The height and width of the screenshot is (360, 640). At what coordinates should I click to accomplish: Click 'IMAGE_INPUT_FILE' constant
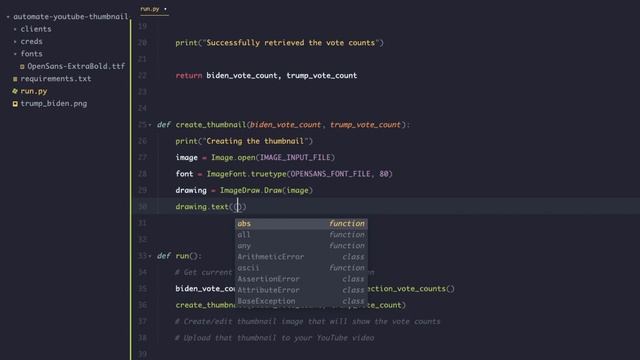(x=296, y=158)
